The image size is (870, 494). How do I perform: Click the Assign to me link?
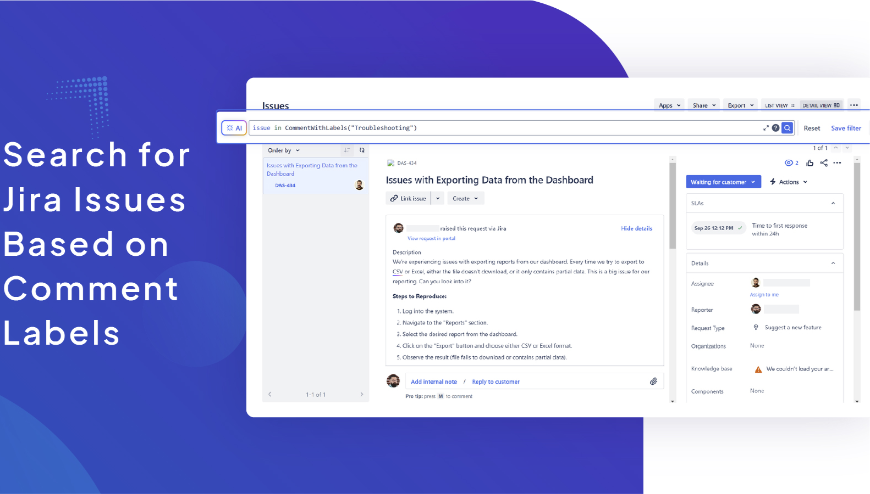764,295
